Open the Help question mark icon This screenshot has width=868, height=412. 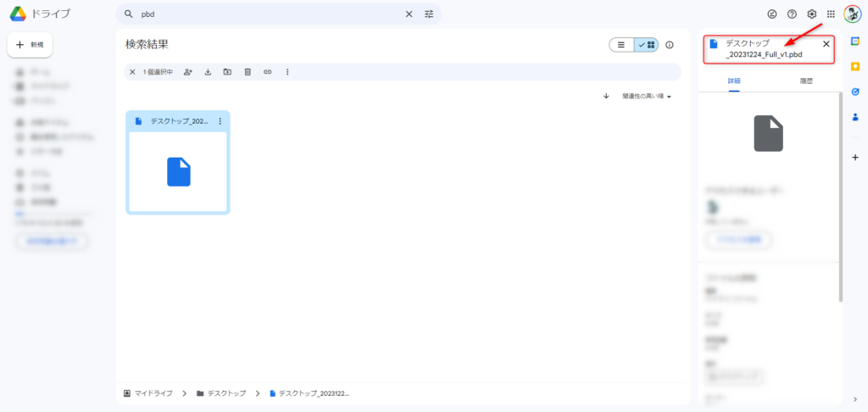[792, 14]
